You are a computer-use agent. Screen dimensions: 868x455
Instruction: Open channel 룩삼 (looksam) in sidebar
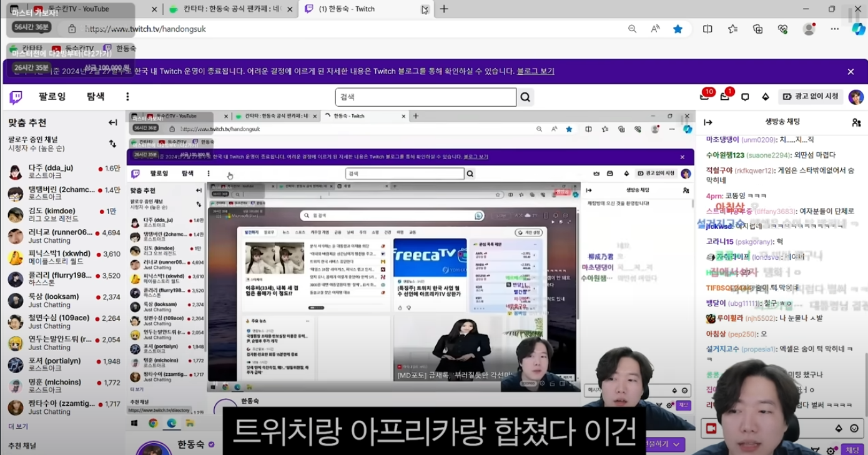pyautogui.click(x=62, y=300)
